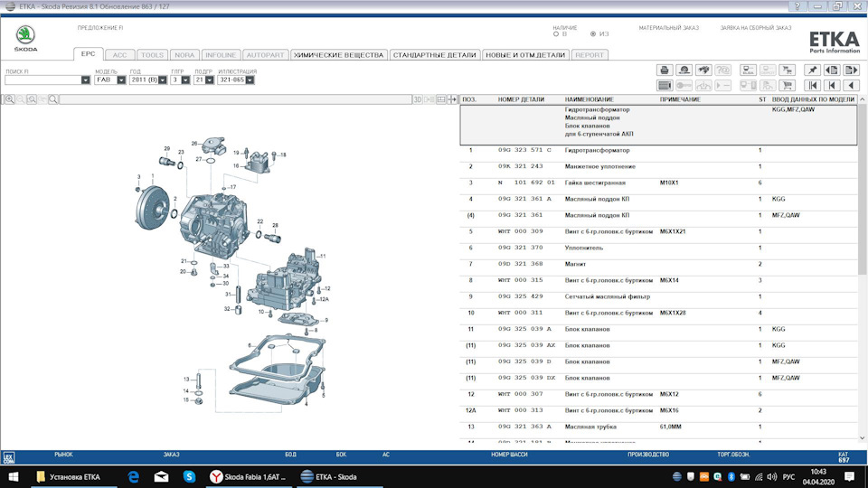Open the world map market icon
This screenshot has height=488, width=868.
(703, 70)
